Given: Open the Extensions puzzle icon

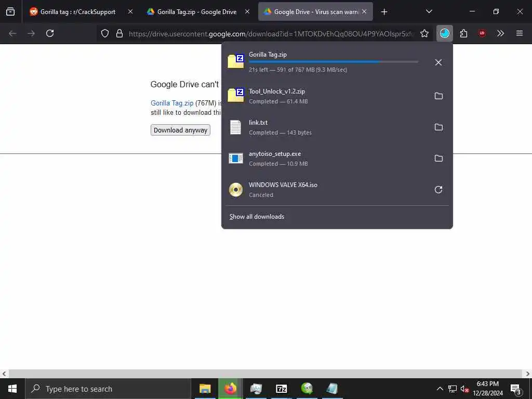Looking at the screenshot, I should [463, 33].
